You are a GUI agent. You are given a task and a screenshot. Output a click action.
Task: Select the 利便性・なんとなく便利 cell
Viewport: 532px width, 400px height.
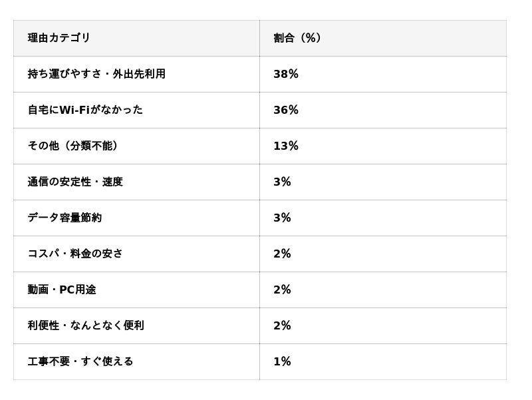(x=86, y=325)
